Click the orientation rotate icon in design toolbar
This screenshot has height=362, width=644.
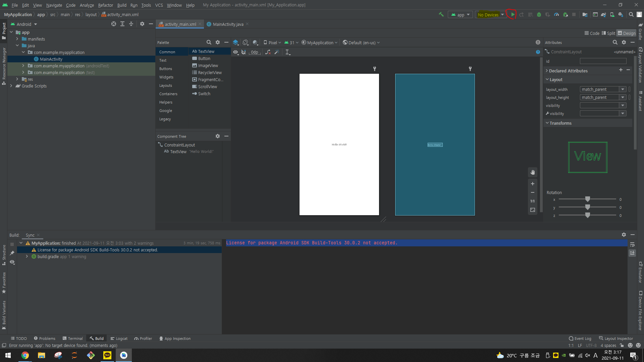(246, 43)
